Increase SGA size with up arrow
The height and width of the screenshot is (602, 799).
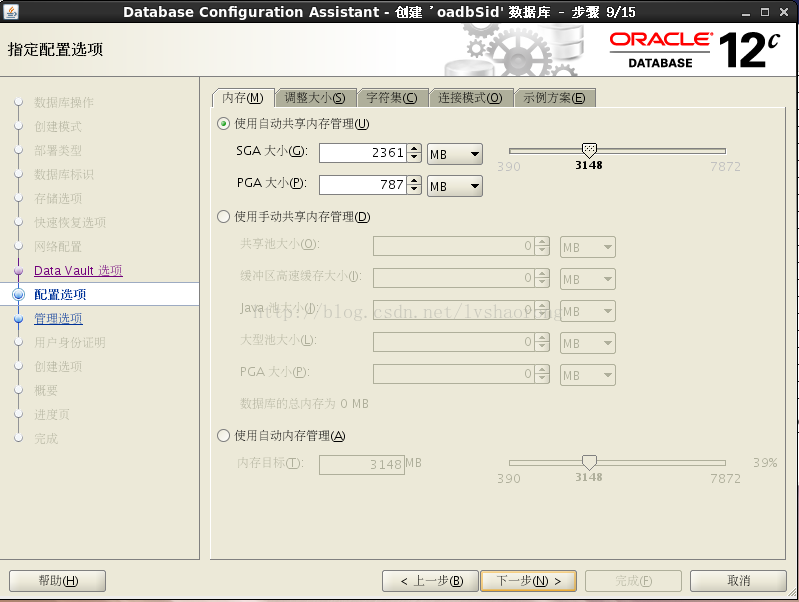(x=415, y=148)
